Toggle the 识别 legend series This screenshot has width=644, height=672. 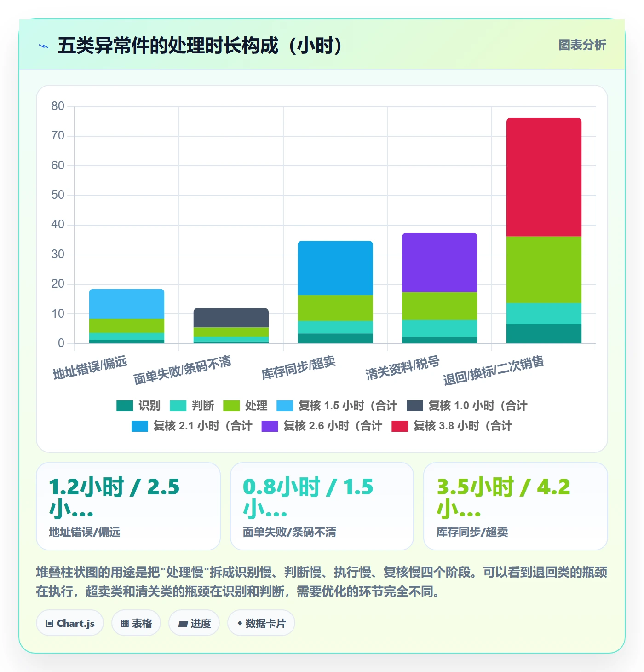point(138,406)
